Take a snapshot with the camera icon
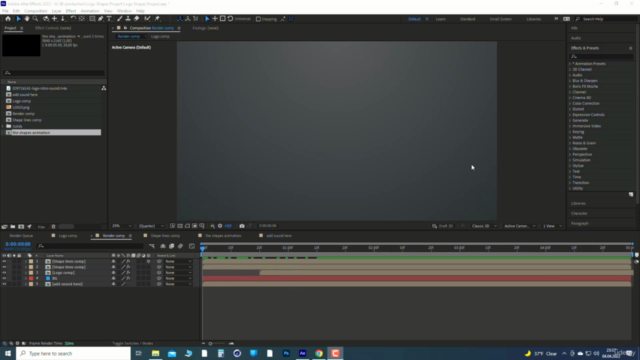 pyautogui.click(x=242, y=226)
